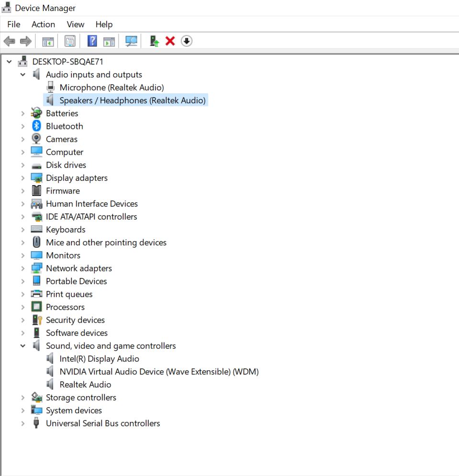Click the red X Uninstall device icon

click(x=170, y=41)
